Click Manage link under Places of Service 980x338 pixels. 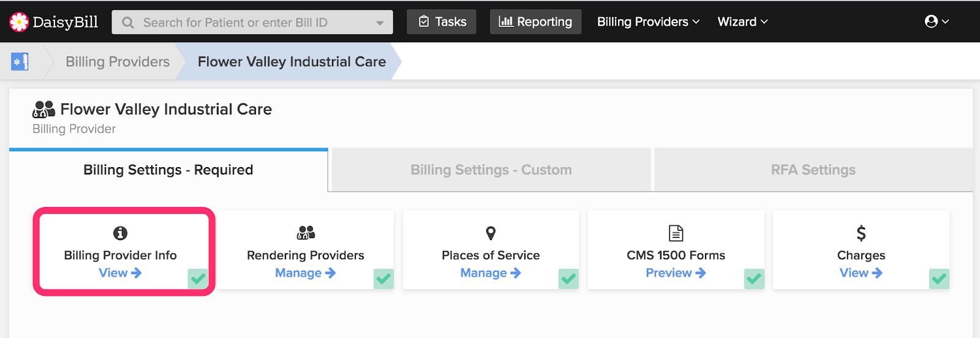tap(491, 273)
